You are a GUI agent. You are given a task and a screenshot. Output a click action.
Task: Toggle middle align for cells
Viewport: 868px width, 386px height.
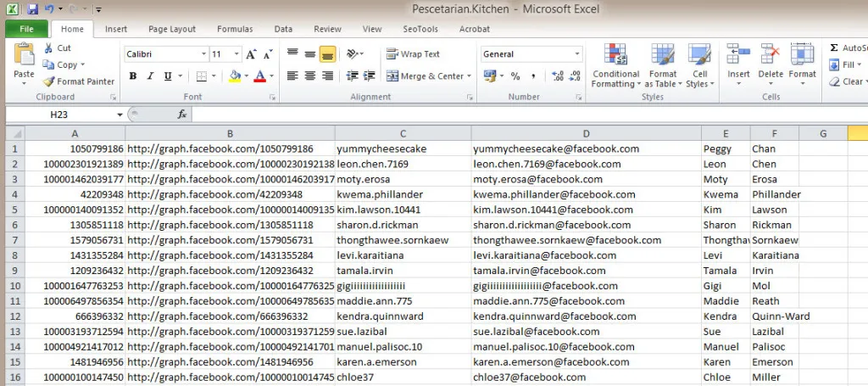[x=310, y=53]
